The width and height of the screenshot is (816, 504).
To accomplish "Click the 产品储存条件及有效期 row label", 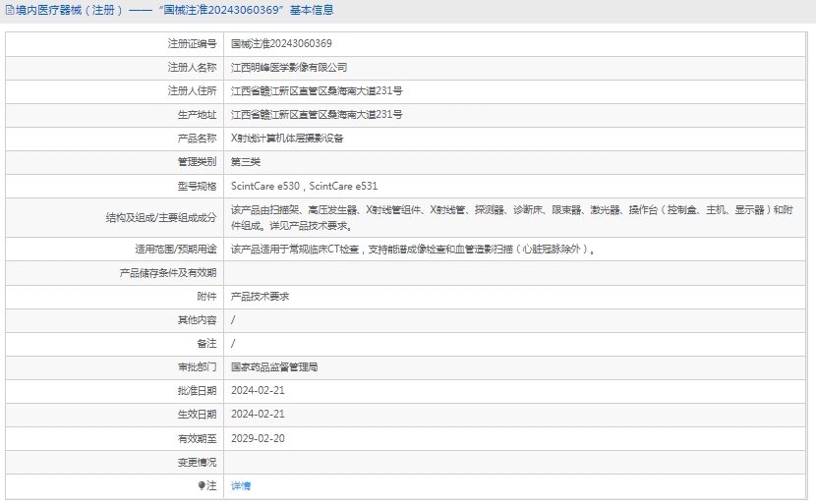I will (167, 273).
